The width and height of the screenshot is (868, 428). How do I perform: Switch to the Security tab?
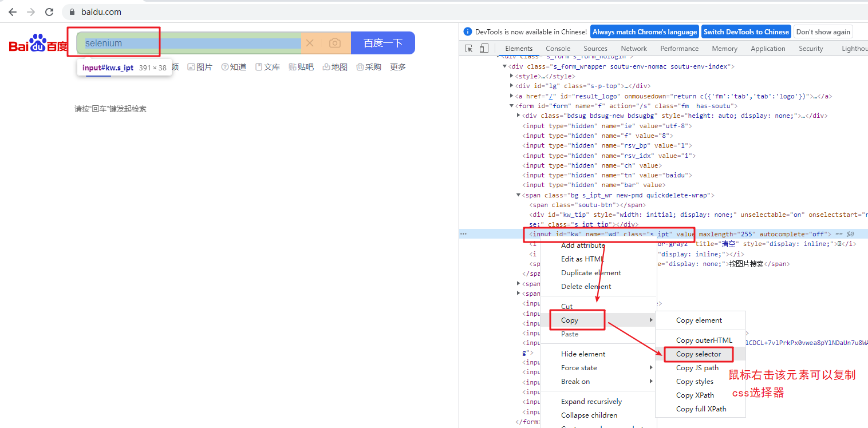(x=811, y=49)
